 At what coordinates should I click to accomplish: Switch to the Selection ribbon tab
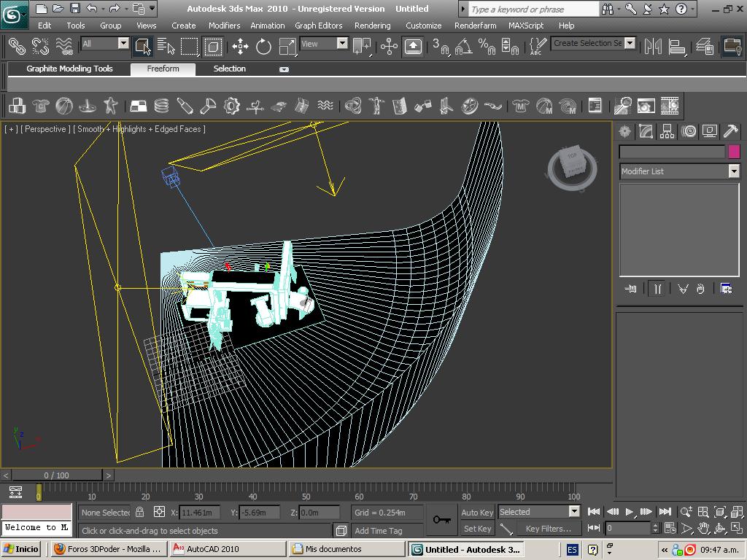coord(229,69)
